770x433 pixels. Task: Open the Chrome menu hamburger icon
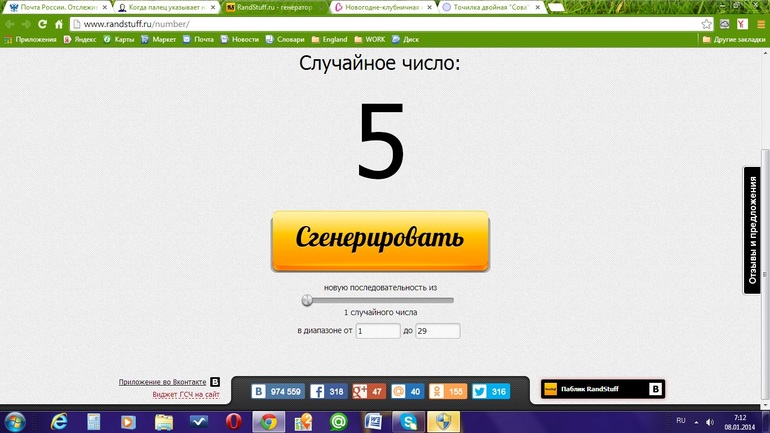click(761, 24)
